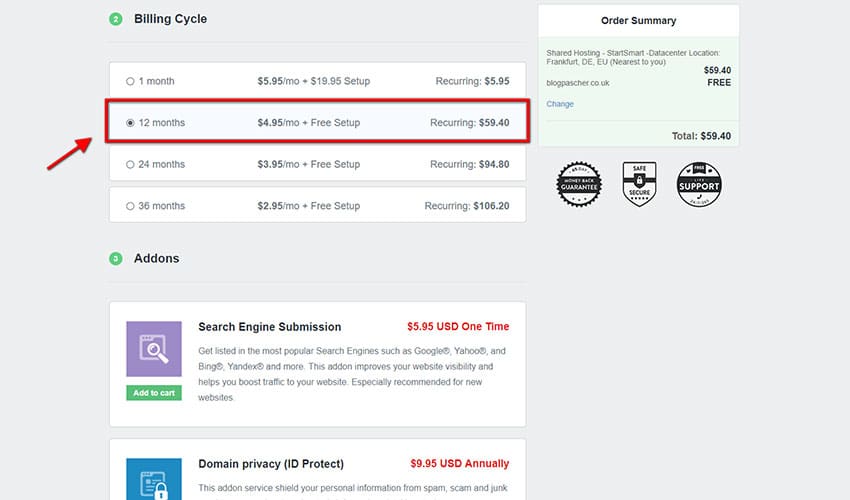Viewport: 850px width, 500px height.
Task: Click the blogpascher.co.uk domain entry
Action: (x=580, y=83)
